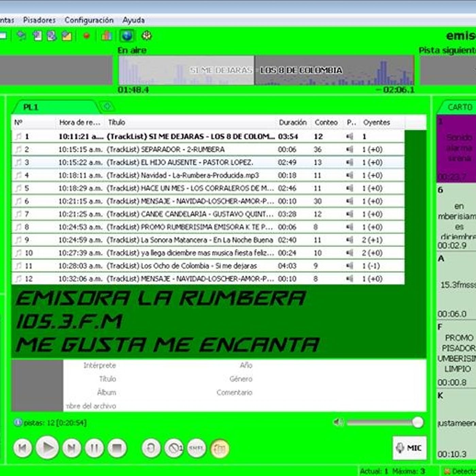Click the music note icon of row 10
Viewport: 476px width, 476px height.
(18, 253)
